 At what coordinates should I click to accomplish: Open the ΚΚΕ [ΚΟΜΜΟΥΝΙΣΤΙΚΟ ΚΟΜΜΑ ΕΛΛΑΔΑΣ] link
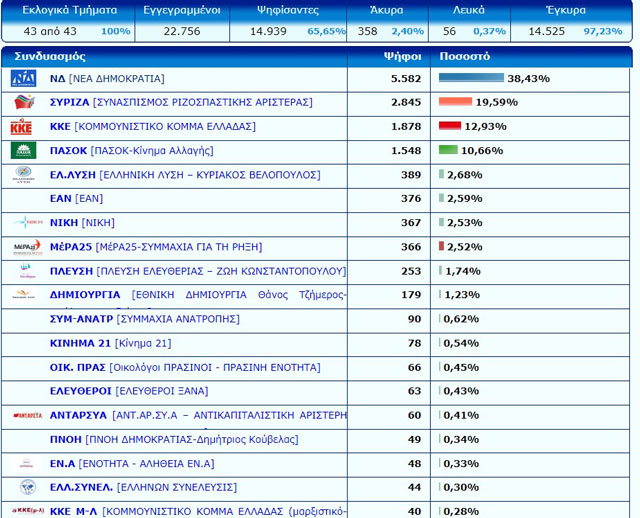[153, 127]
